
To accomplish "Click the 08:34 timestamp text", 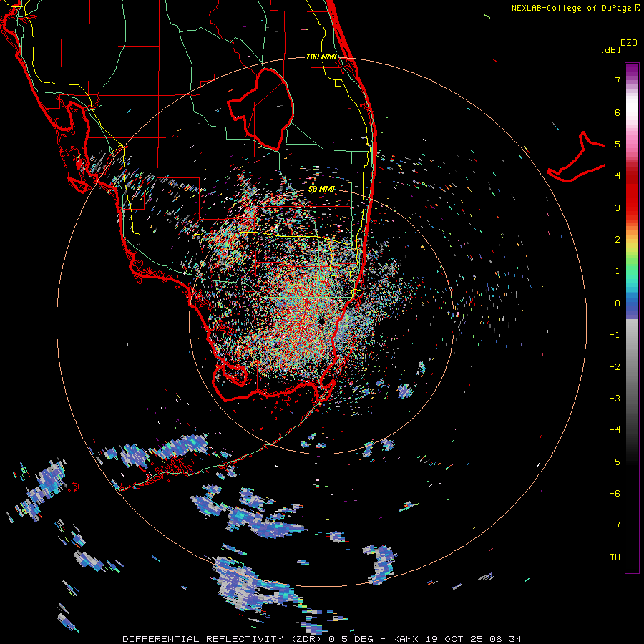I will (x=506, y=639).
